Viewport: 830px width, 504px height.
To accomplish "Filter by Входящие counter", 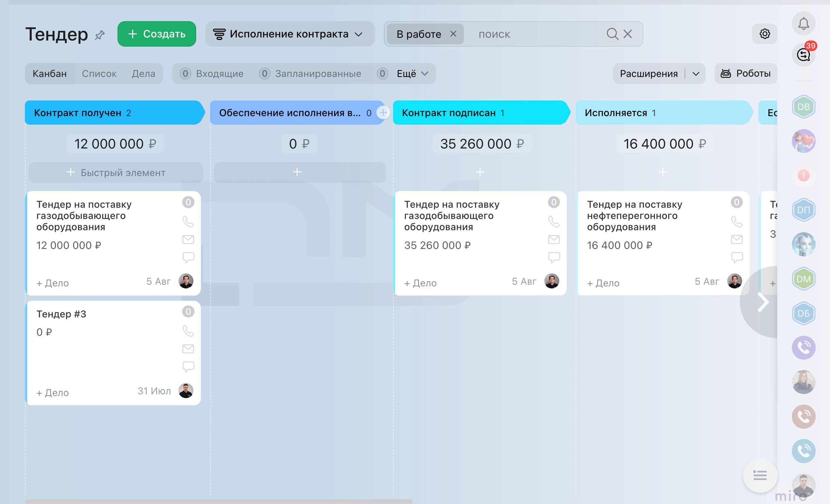I will 212,74.
